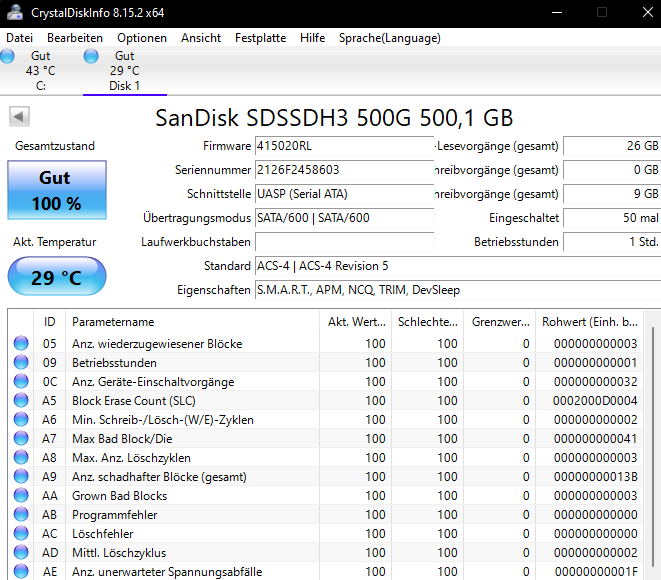Click the Akt. Wert column header
Viewport: 661px width, 580px height.
click(x=356, y=322)
